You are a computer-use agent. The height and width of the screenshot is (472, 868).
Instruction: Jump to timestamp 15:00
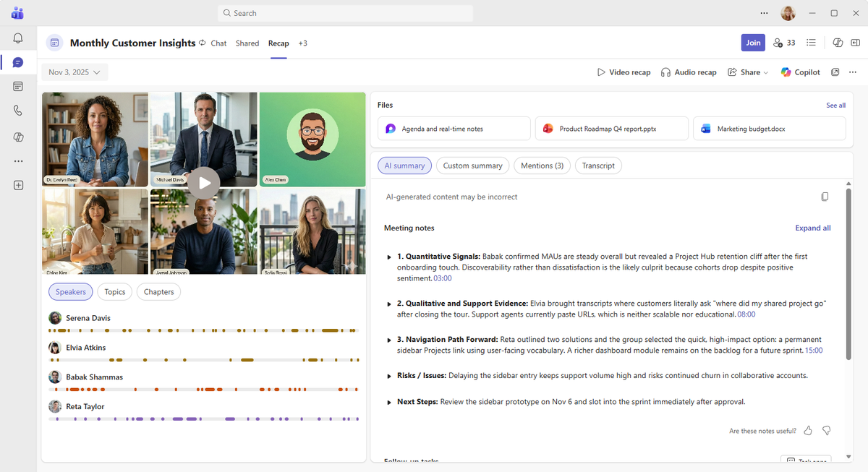814,351
